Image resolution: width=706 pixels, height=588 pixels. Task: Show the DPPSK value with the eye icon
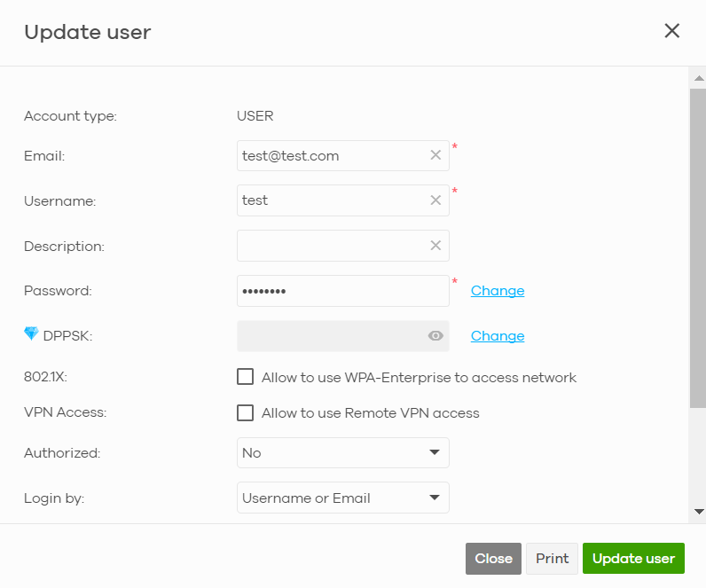click(x=435, y=336)
